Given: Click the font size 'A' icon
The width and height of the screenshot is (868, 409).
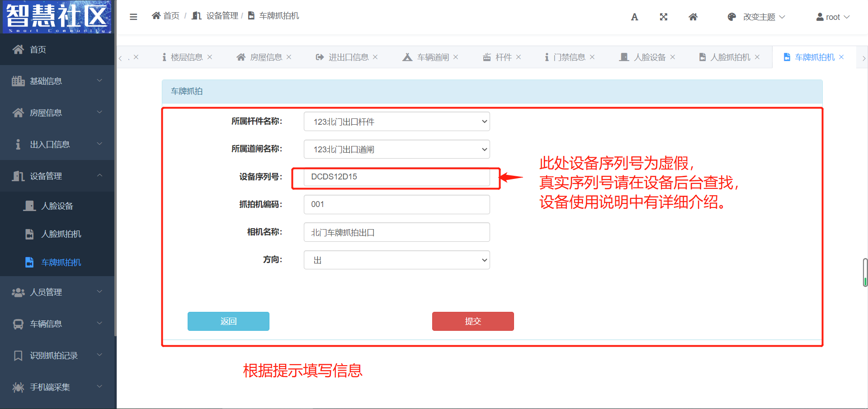Looking at the screenshot, I should [634, 17].
